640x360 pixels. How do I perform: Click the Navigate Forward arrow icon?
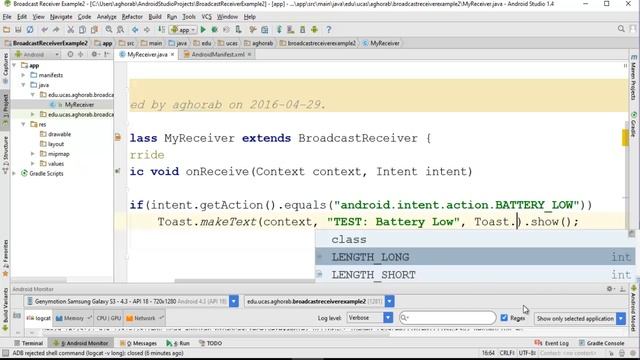[x=147, y=29]
